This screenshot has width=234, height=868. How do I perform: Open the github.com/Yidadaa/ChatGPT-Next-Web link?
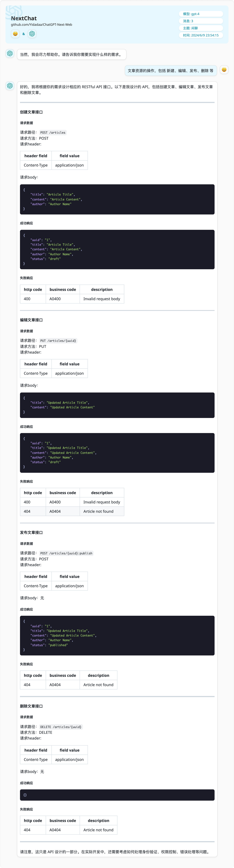click(x=41, y=25)
